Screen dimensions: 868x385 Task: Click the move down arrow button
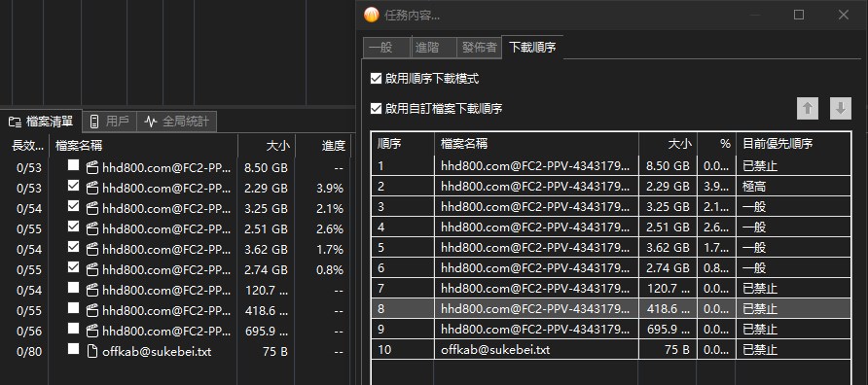click(x=841, y=109)
